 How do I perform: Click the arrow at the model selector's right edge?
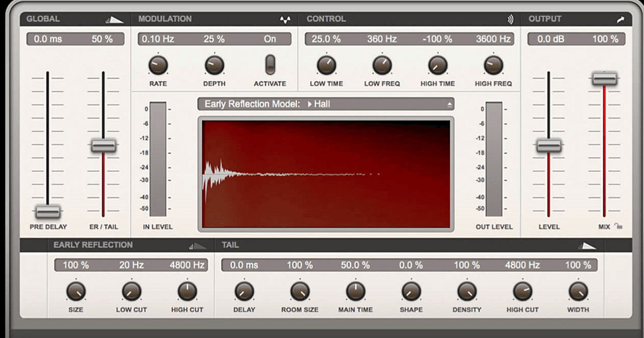coord(450,104)
